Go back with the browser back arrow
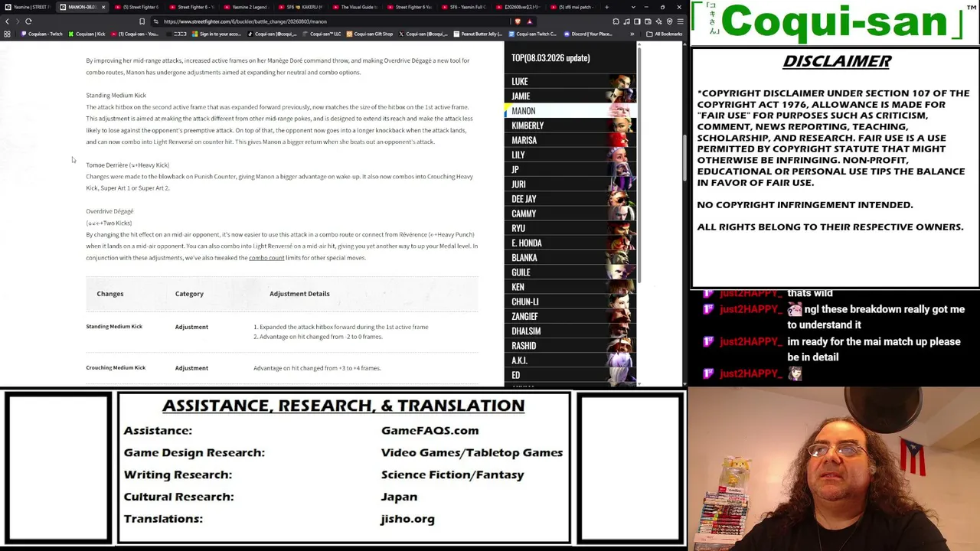 coord(8,21)
